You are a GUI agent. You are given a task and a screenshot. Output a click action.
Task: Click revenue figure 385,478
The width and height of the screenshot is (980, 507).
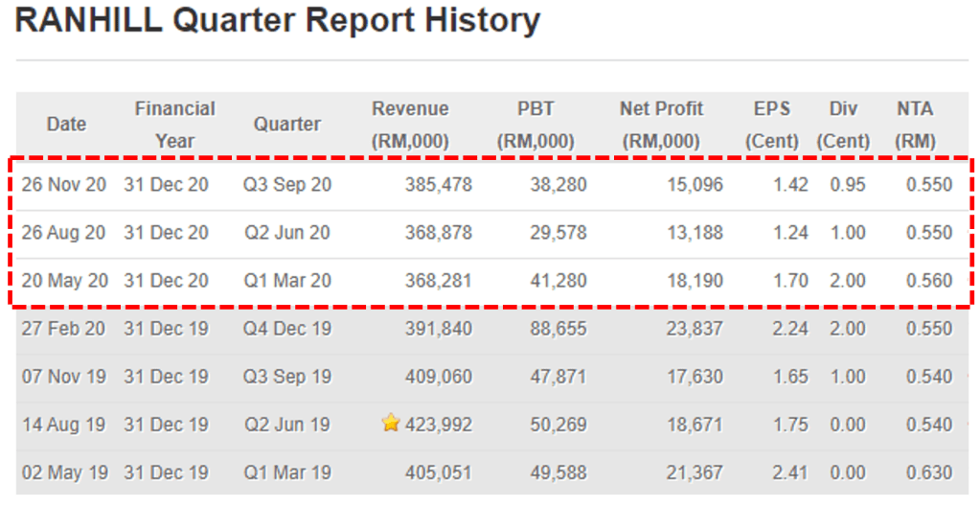point(439,185)
